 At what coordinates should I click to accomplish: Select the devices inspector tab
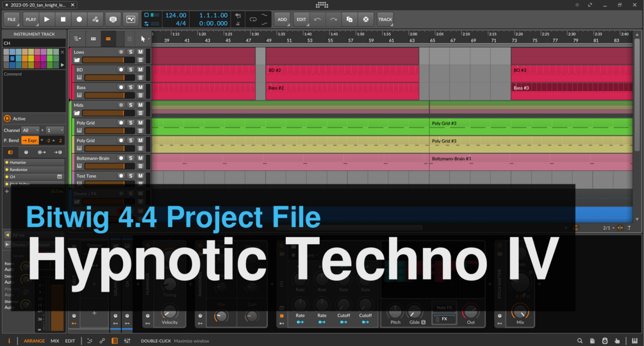pyautogui.click(x=11, y=152)
